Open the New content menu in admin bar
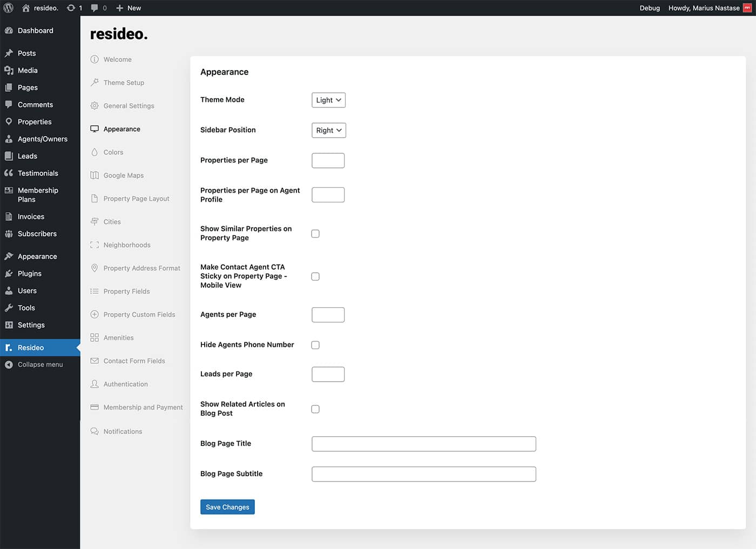Screen dimensions: 756x549 [x=129, y=8]
